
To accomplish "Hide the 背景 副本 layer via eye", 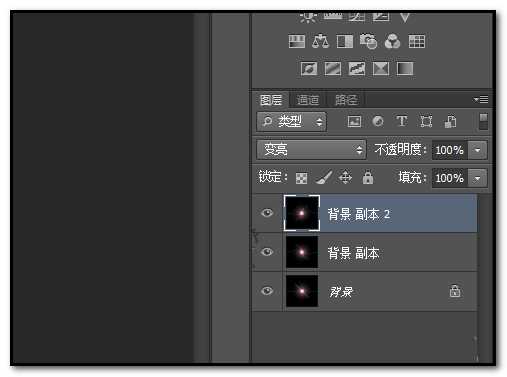I will point(267,252).
